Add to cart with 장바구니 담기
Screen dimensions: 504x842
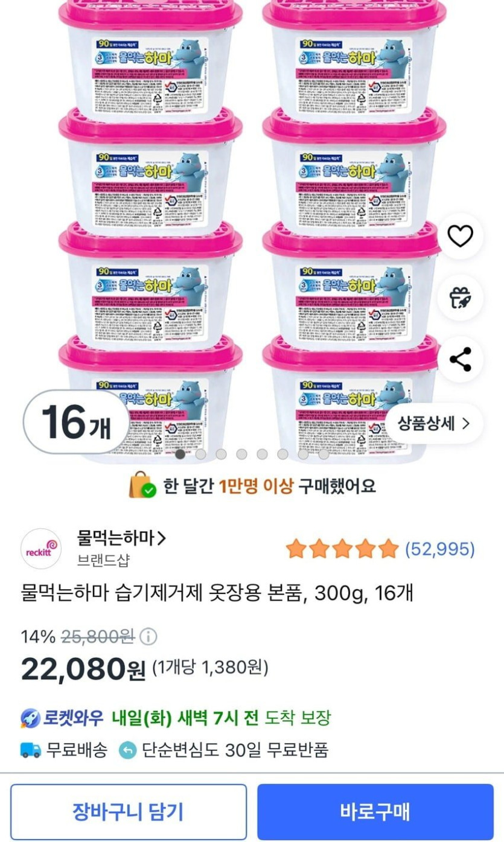[x=128, y=811]
